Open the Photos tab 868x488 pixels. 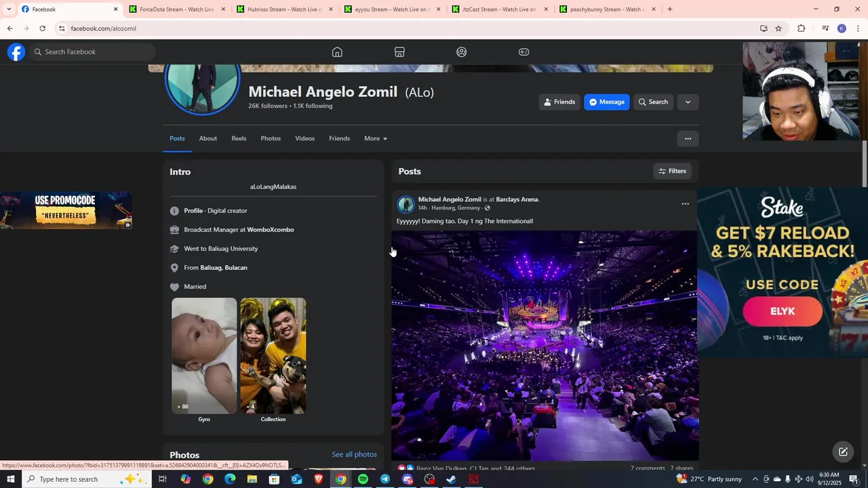271,139
